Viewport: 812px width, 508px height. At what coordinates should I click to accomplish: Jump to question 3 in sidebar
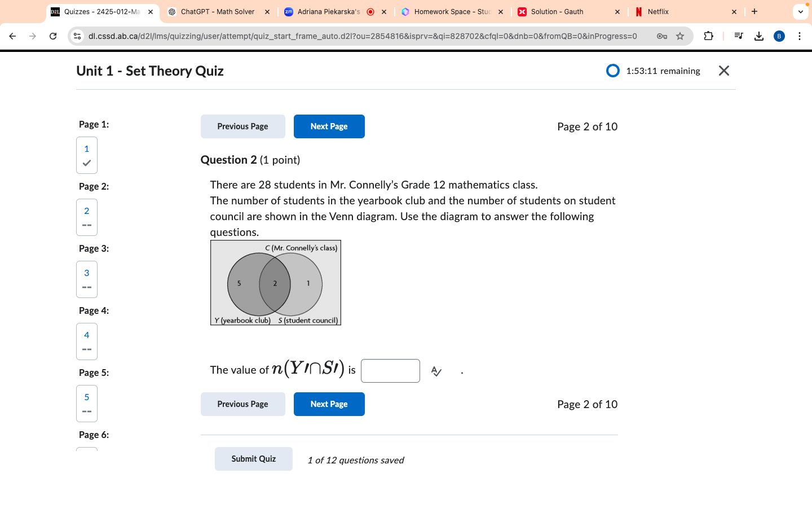(x=87, y=279)
